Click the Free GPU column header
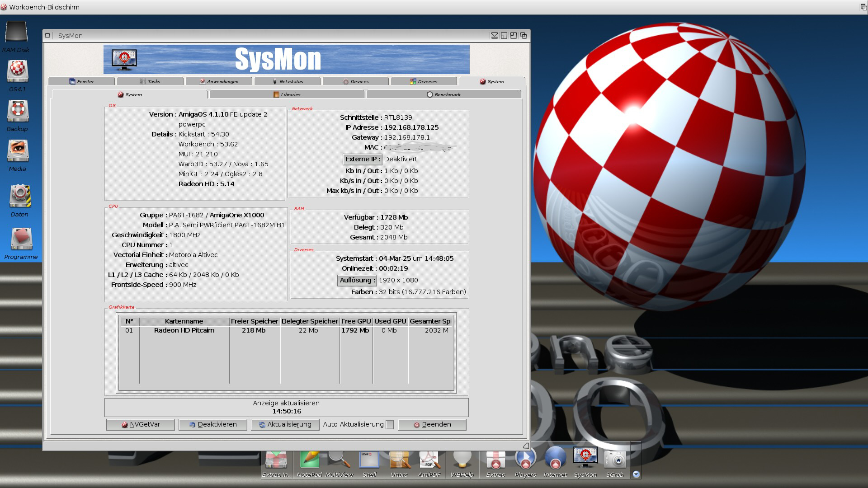The width and height of the screenshot is (868, 488). 356,321
